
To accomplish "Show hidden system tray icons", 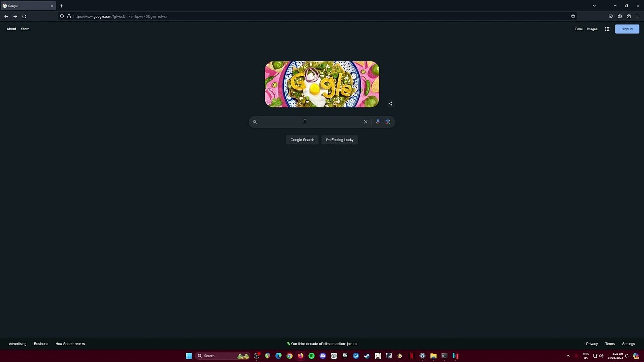I will point(568,356).
